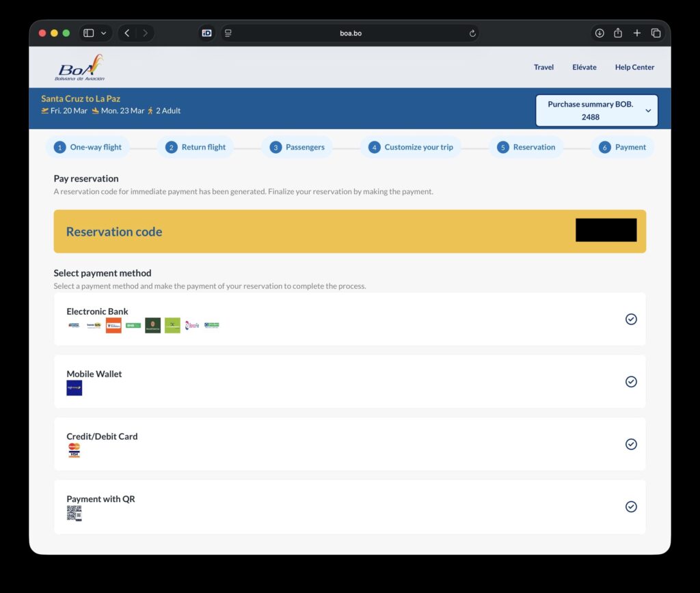Select Electronic Bank payment check circle

pos(631,319)
